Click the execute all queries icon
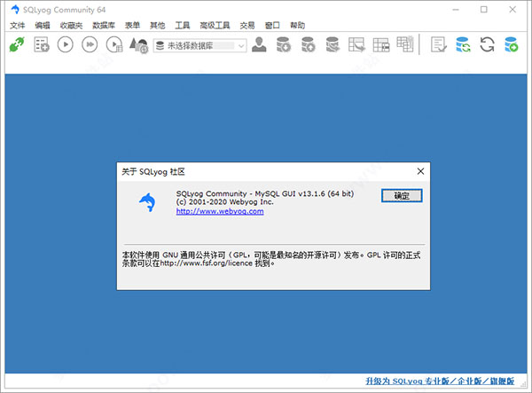 (x=90, y=44)
